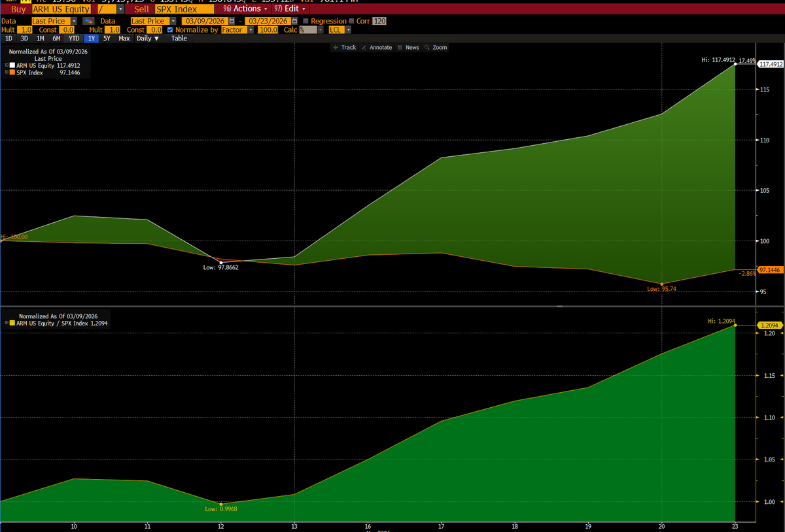
Task: Click the Hi: 1.2094 label
Action: 722,321
